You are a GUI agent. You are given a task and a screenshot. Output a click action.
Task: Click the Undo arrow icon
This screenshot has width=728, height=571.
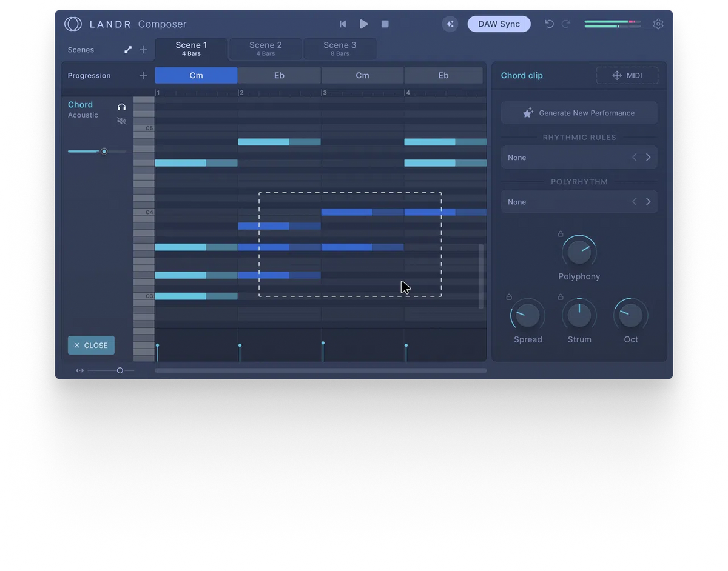tap(549, 24)
